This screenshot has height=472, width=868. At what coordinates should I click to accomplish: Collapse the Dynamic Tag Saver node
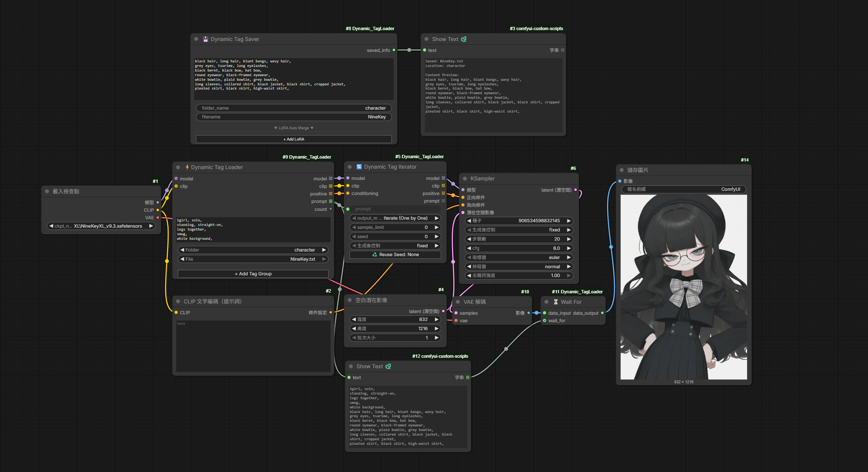coord(196,39)
